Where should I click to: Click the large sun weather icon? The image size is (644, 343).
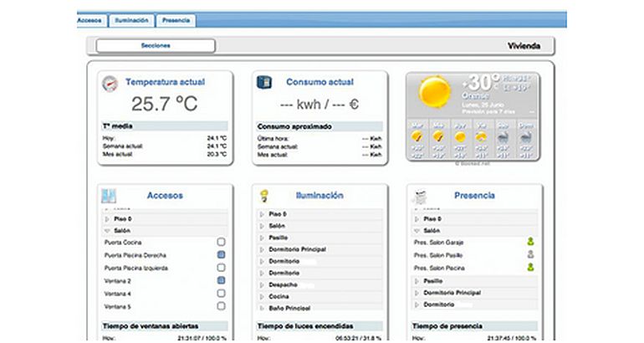coord(435,91)
